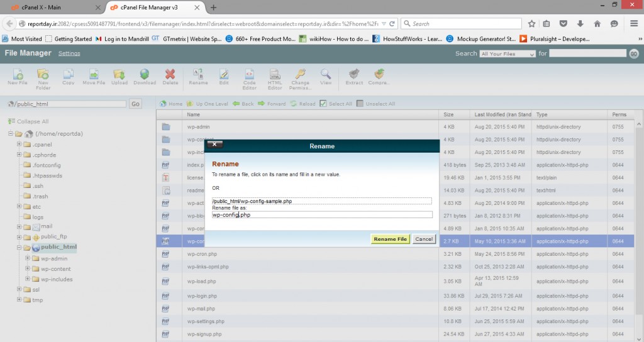Click the Download toolbar icon

pyautogui.click(x=145, y=74)
